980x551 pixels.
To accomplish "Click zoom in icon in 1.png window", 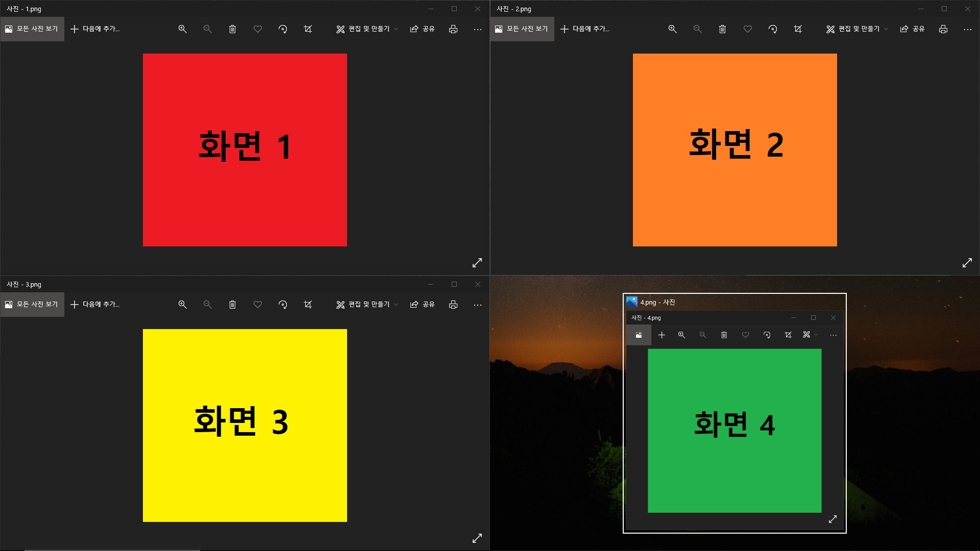I will point(182,29).
